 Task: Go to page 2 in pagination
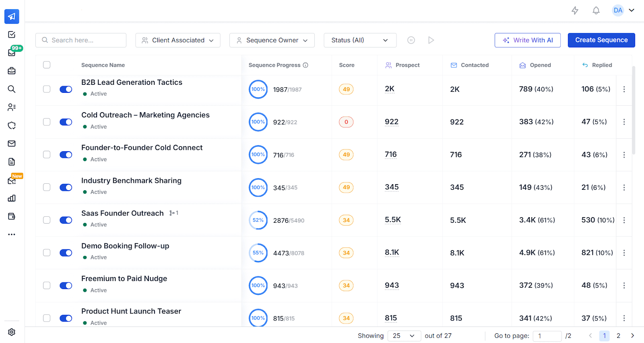(618, 336)
